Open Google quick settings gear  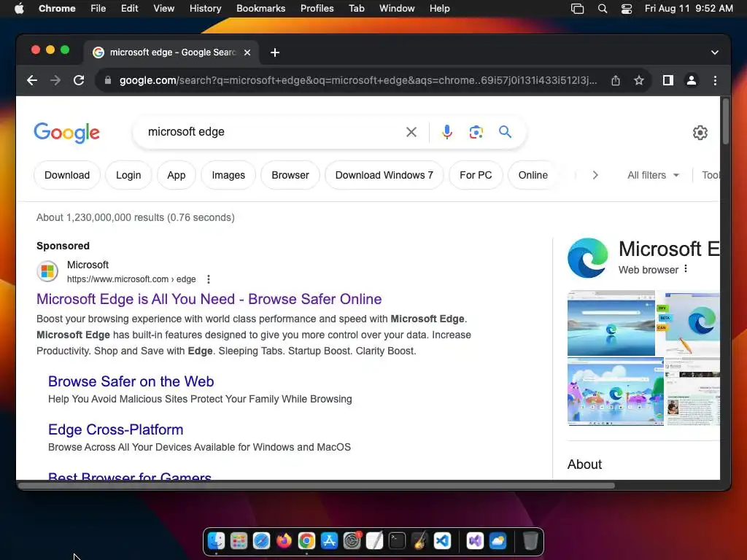point(700,133)
